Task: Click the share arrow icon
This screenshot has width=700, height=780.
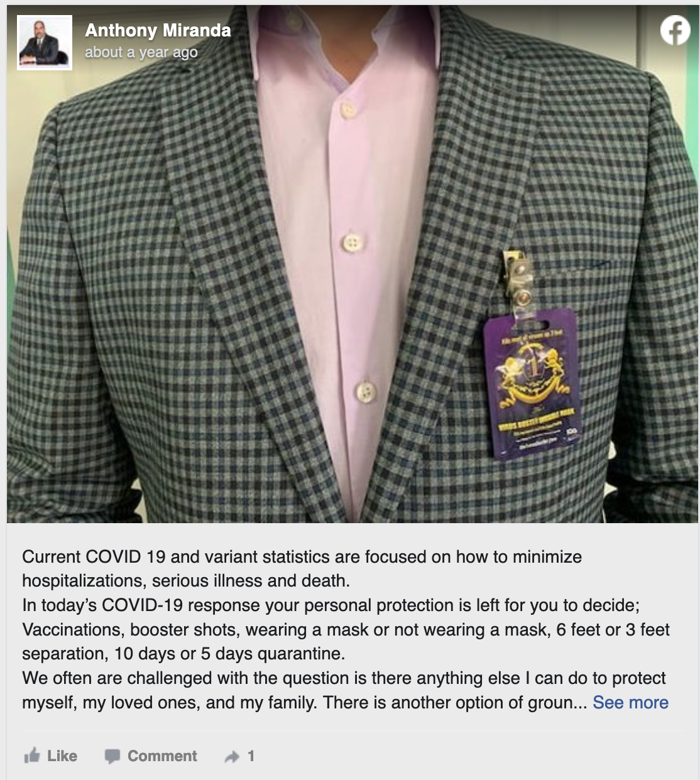Action: pyautogui.click(x=232, y=756)
